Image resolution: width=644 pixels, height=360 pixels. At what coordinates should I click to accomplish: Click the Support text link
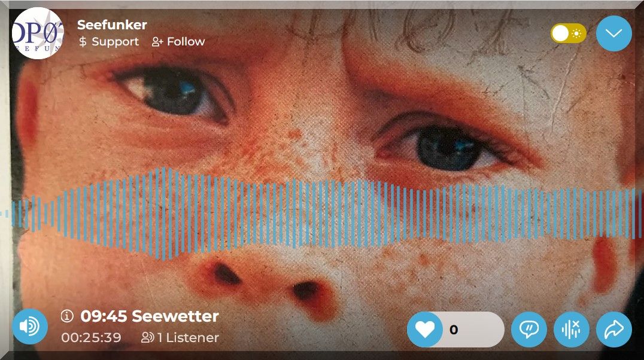115,42
